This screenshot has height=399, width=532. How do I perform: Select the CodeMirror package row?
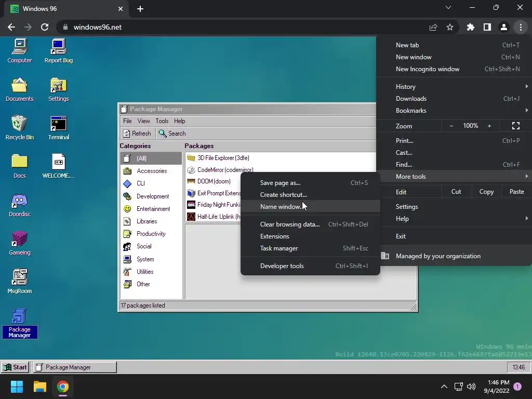pyautogui.click(x=281, y=169)
